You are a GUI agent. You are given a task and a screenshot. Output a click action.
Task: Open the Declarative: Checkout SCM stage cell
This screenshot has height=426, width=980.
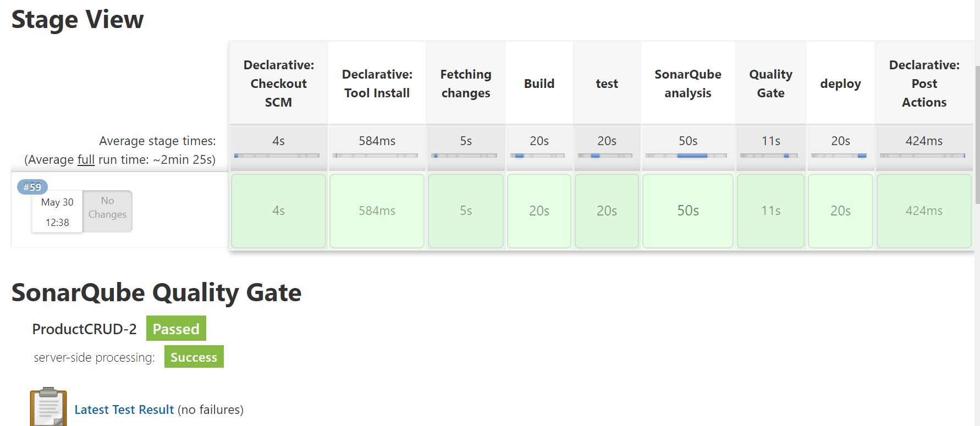click(278, 211)
